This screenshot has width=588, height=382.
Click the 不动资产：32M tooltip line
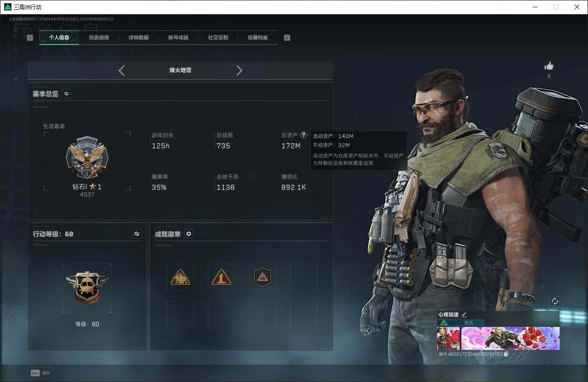coord(331,145)
